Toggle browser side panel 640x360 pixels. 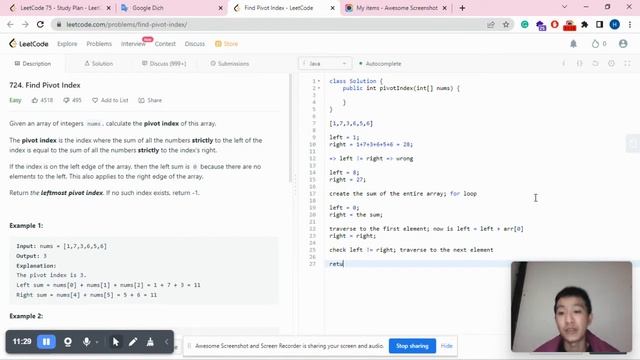coord(599,25)
